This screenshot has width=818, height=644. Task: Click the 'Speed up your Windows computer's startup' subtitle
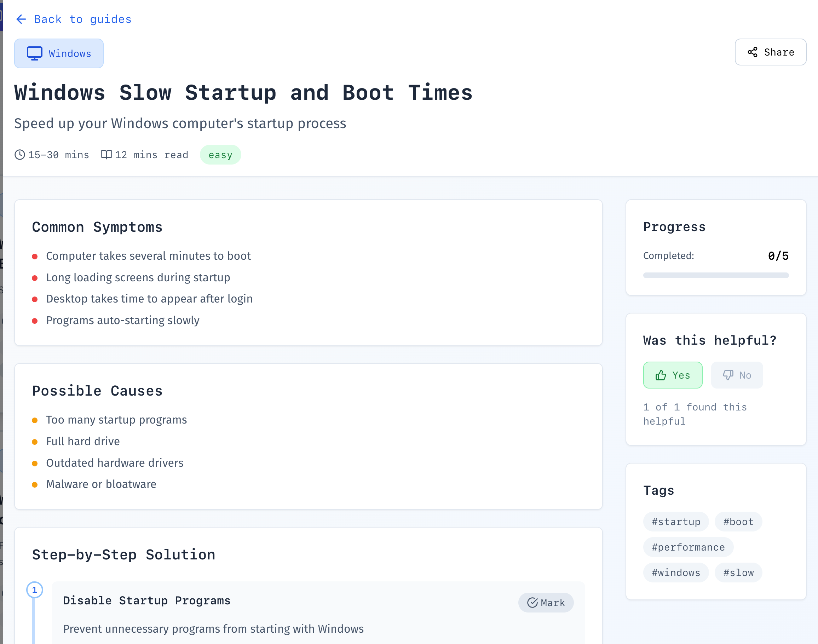pos(180,124)
